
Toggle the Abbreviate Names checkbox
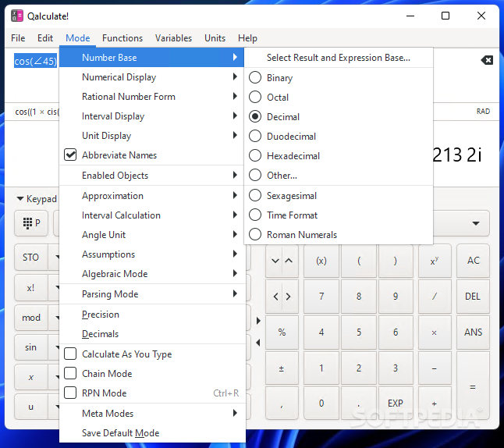point(70,155)
